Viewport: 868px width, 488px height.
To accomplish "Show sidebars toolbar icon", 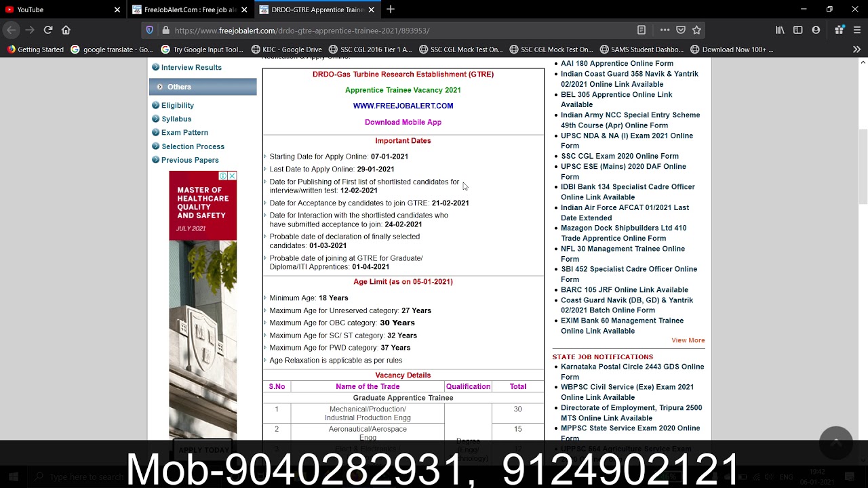I will click(798, 30).
